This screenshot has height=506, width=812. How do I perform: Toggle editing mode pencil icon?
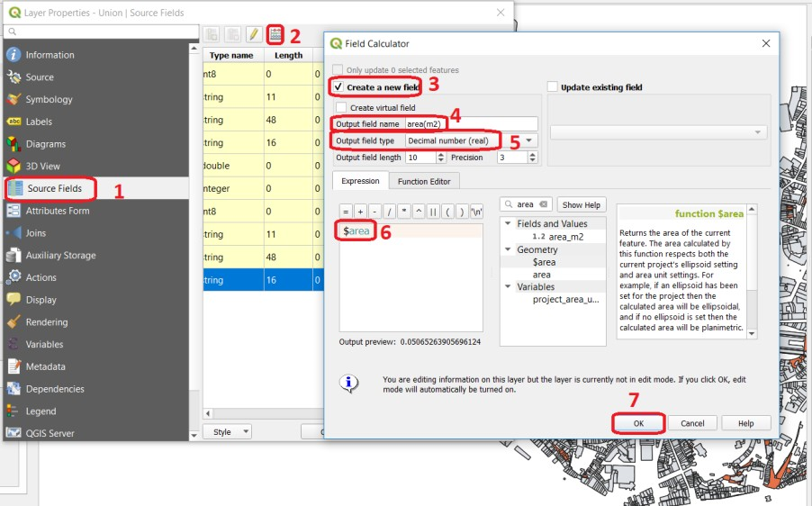point(254,35)
